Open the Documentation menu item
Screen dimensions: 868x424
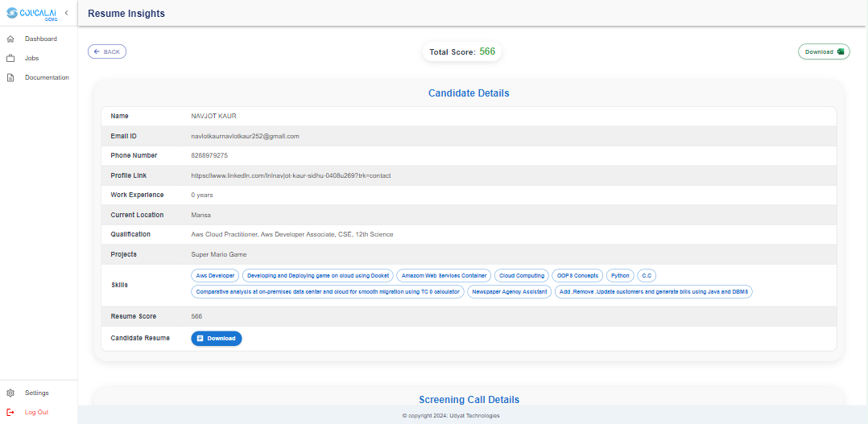pos(47,77)
